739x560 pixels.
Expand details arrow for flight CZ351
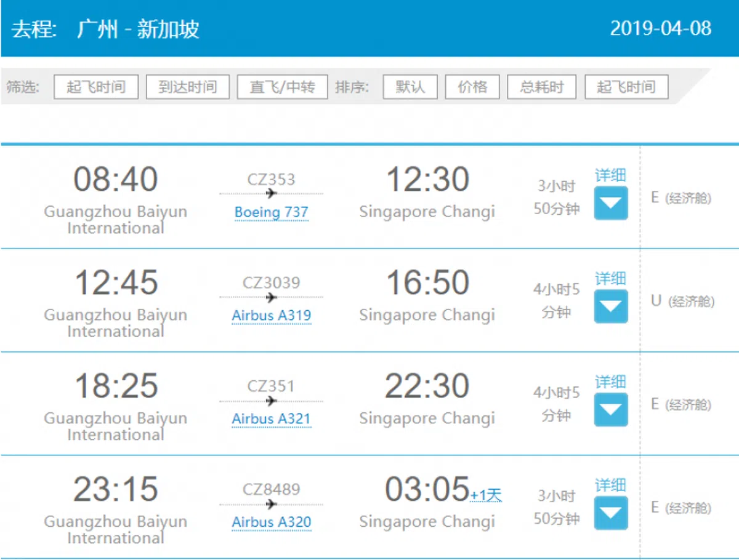[x=610, y=410]
